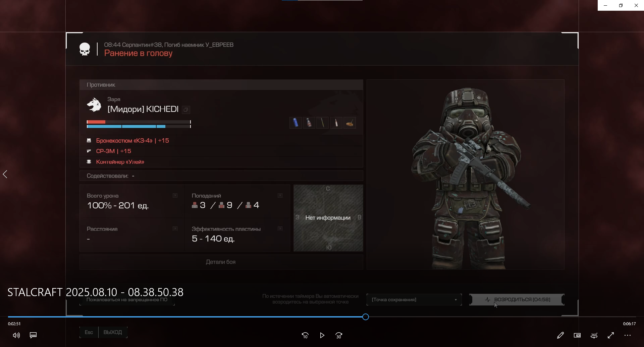644x347 pixels.
Task: Toggle subtitles and captions in player
Action: tap(33, 335)
